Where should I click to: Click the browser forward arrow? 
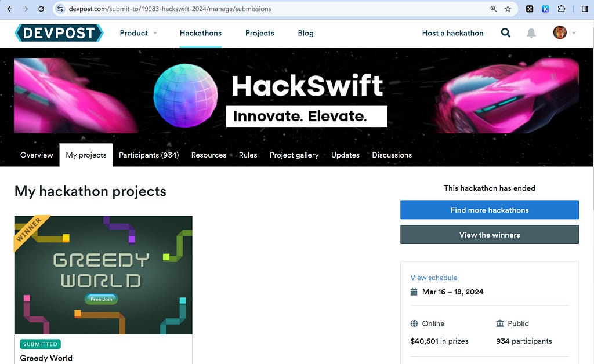(x=25, y=9)
